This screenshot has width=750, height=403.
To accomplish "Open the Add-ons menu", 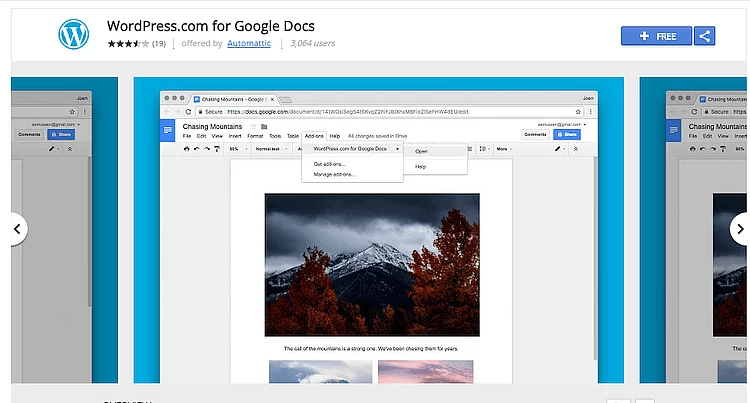I will point(314,135).
